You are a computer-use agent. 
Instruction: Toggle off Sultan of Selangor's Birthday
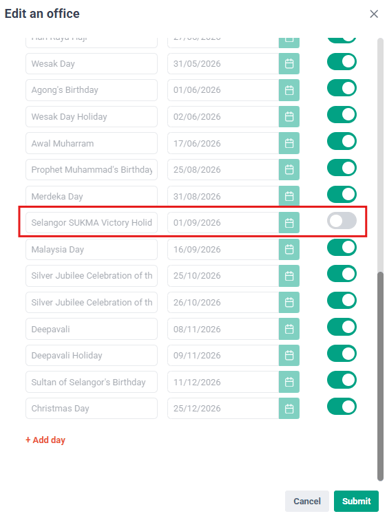click(342, 380)
